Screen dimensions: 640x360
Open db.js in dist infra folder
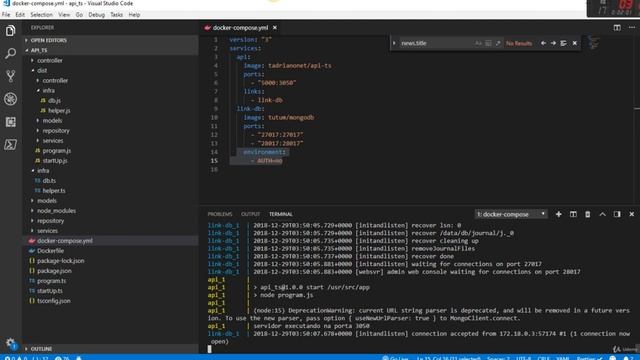(x=110, y=100)
